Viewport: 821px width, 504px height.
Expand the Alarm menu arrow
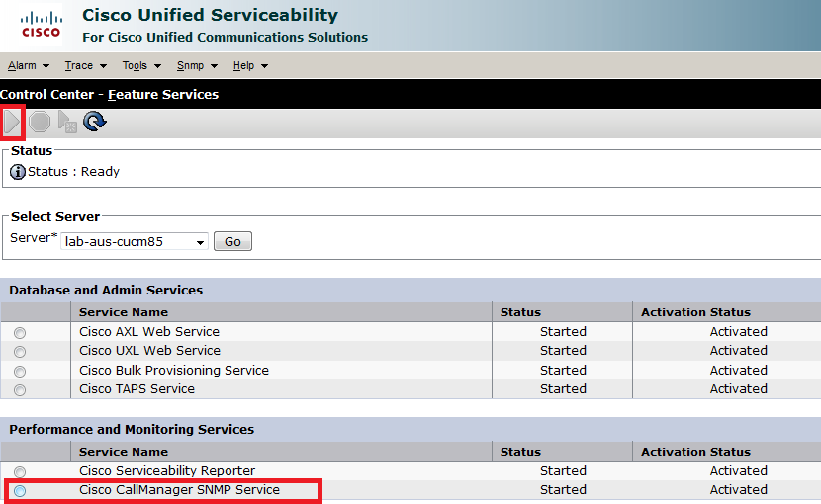[x=46, y=66]
